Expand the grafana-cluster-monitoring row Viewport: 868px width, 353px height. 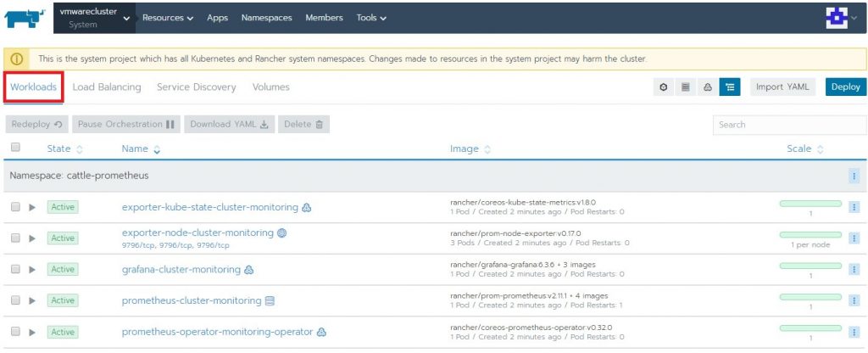(32, 269)
